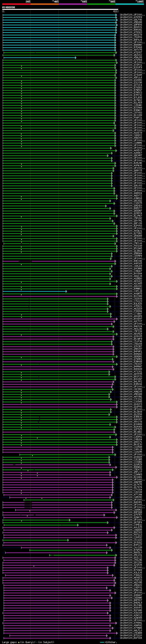The height and width of the screenshot is (644, 146).
Task: Click the UniRef100_Q9FNY6 entry
Action: tap(131, 25)
